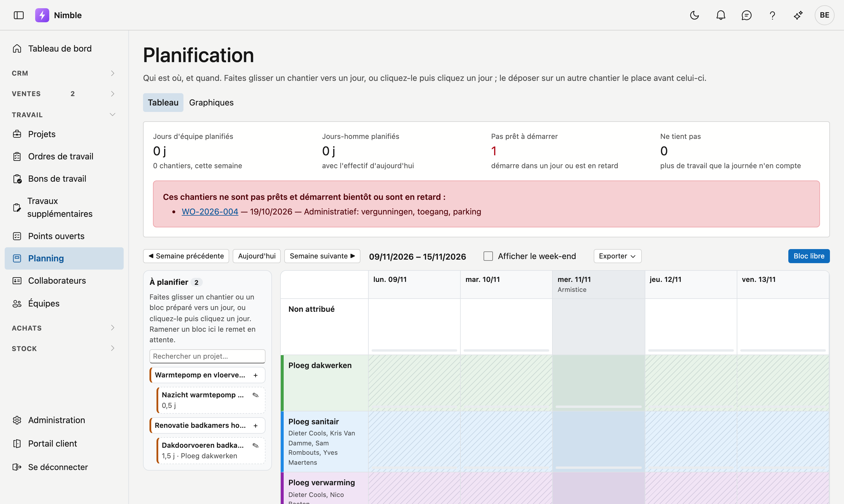Click the Bloc libre button
The height and width of the screenshot is (504, 844).
click(809, 256)
